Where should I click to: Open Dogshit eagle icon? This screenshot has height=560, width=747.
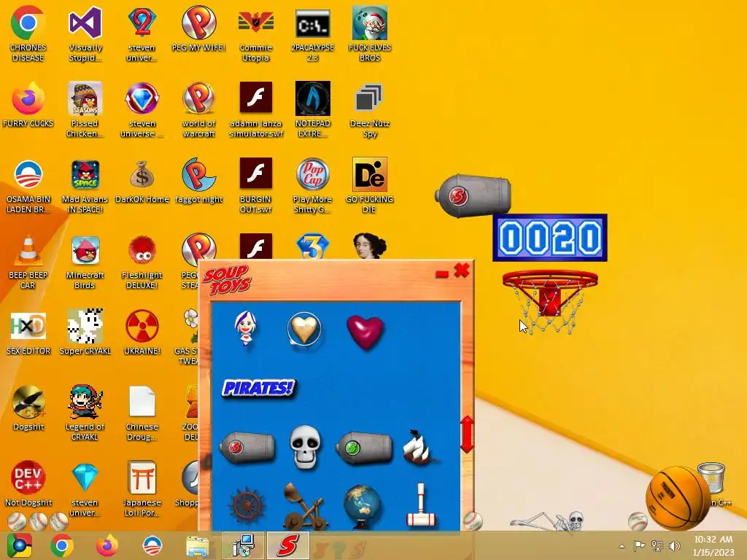[x=28, y=408]
